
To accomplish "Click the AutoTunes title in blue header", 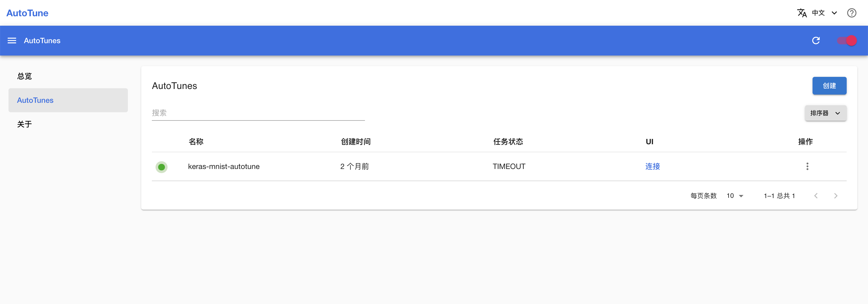I will click(x=42, y=40).
